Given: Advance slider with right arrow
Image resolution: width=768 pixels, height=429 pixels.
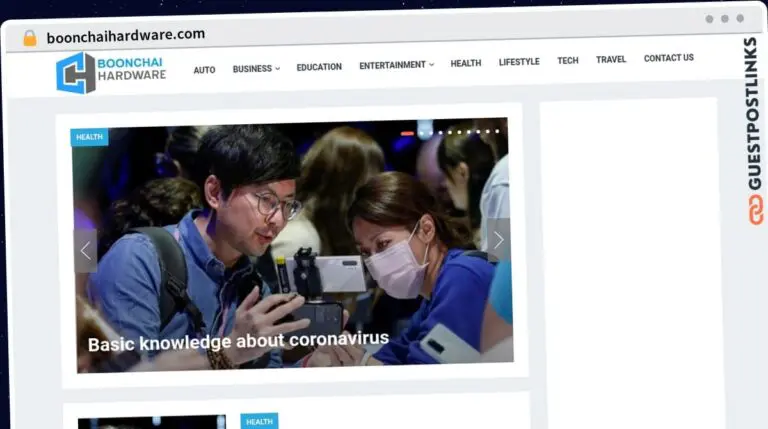Looking at the screenshot, I should click(x=499, y=240).
